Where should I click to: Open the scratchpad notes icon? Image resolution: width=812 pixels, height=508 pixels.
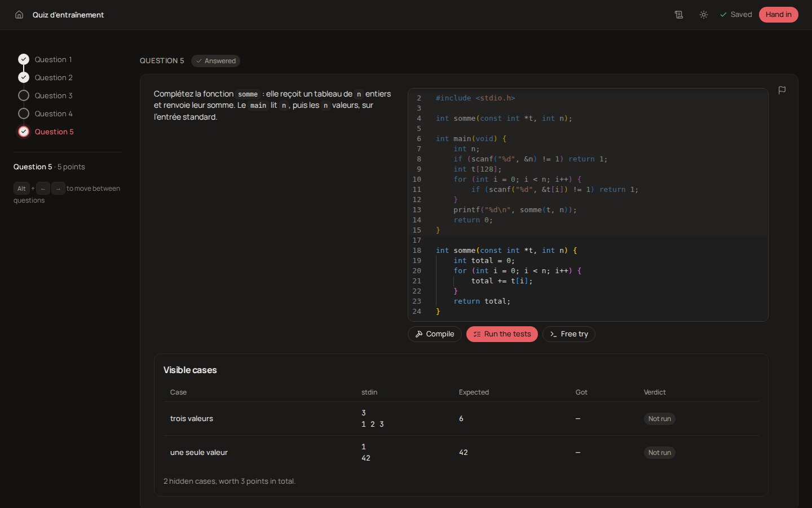click(679, 15)
